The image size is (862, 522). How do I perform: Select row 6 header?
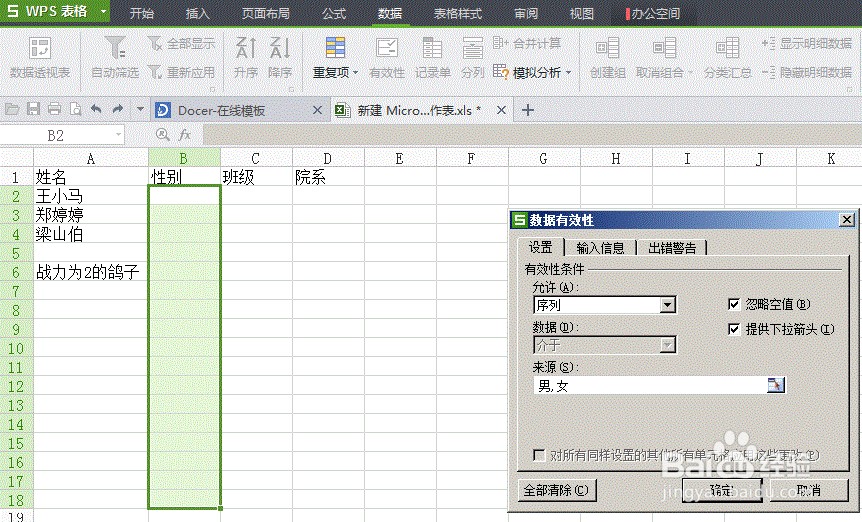[16, 272]
